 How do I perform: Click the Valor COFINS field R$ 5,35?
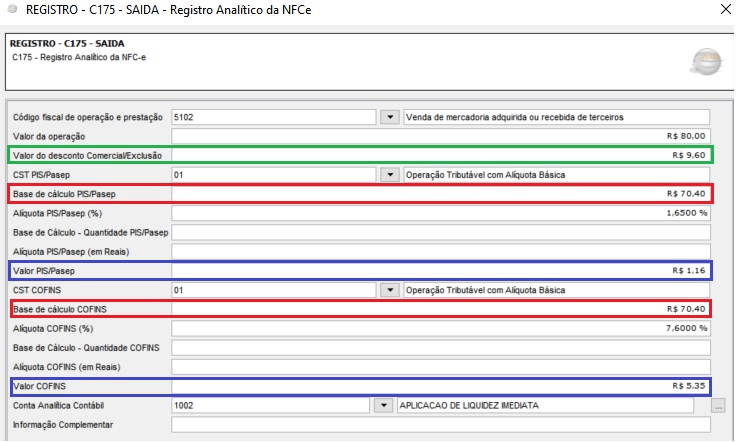pyautogui.click(x=441, y=386)
